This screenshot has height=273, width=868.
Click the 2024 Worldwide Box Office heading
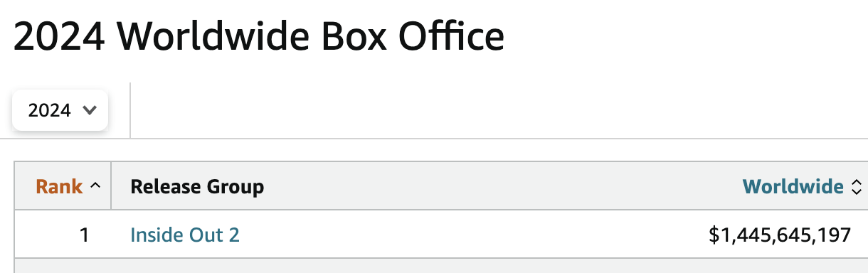coord(259,36)
